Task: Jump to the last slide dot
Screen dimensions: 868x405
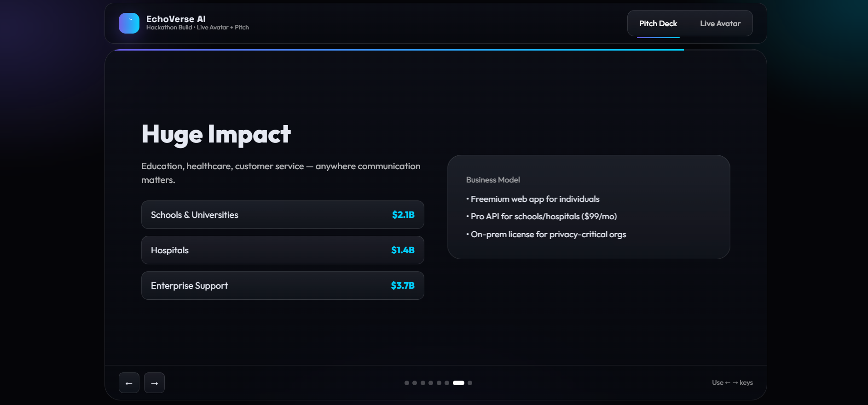Action: pos(470,382)
